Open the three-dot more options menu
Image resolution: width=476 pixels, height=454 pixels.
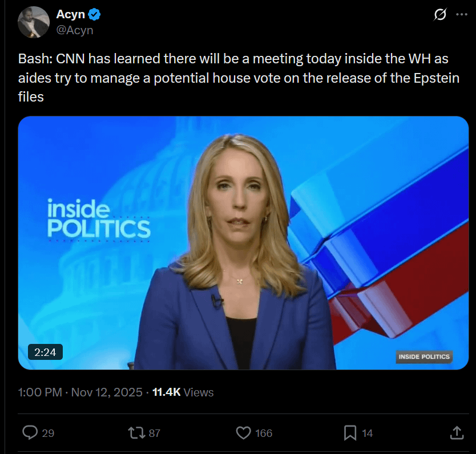coord(461,14)
